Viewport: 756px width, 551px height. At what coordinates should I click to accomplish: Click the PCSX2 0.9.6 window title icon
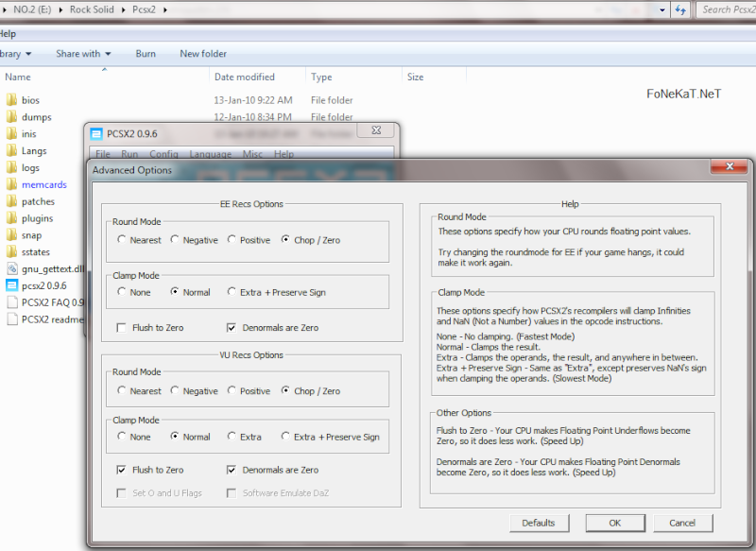point(96,134)
